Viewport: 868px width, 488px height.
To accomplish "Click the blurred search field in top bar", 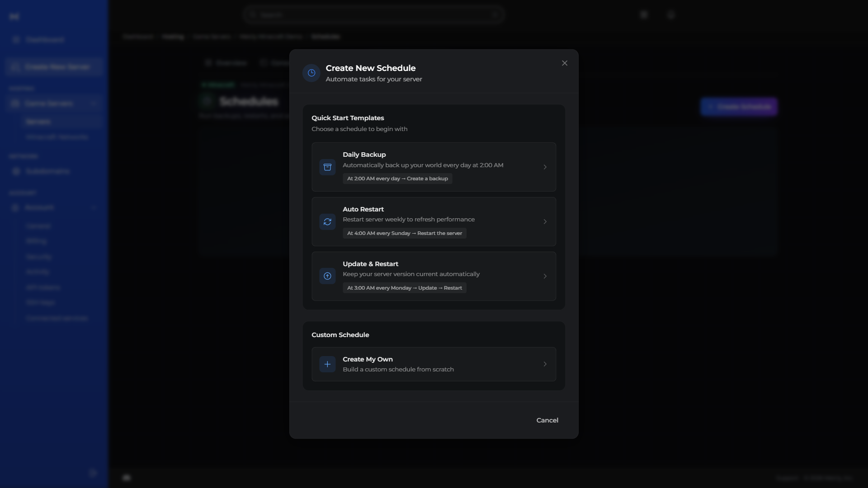I will coord(373,15).
